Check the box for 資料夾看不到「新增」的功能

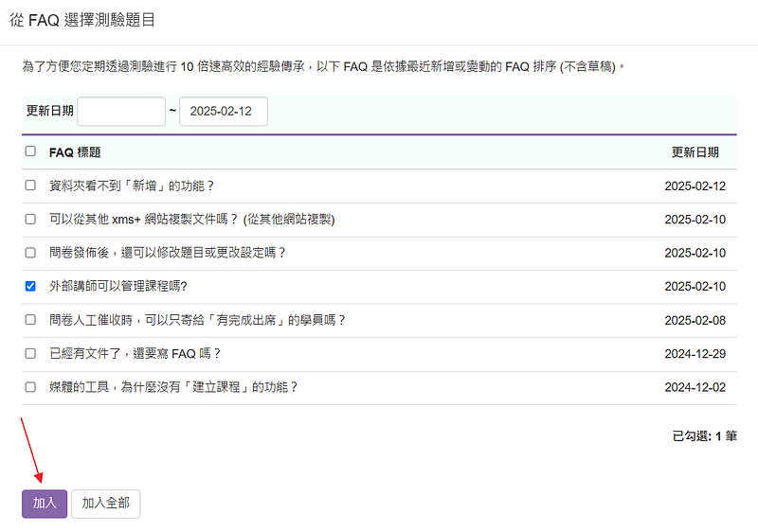[x=30, y=186]
